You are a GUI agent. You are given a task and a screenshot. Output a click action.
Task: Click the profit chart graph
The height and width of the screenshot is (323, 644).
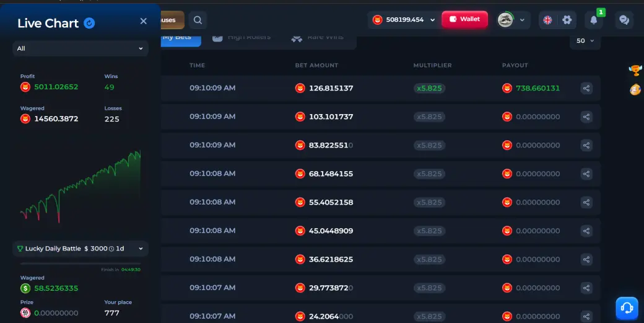[80, 187]
